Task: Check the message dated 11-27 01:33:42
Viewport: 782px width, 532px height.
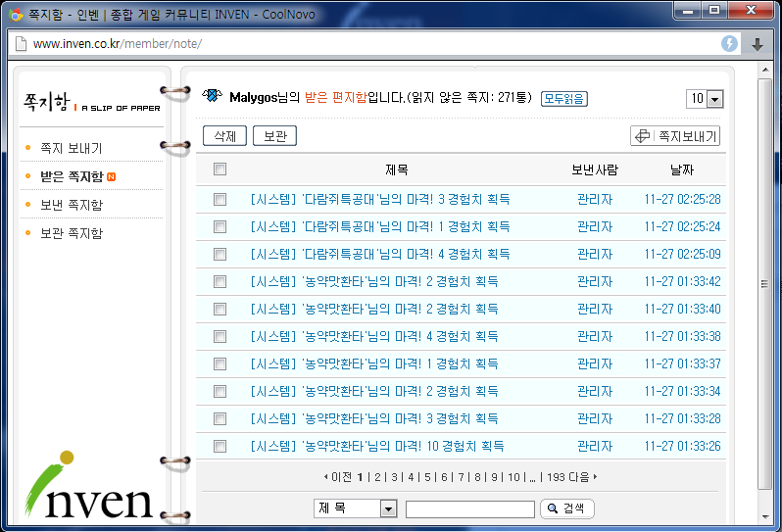Action: pos(220,282)
